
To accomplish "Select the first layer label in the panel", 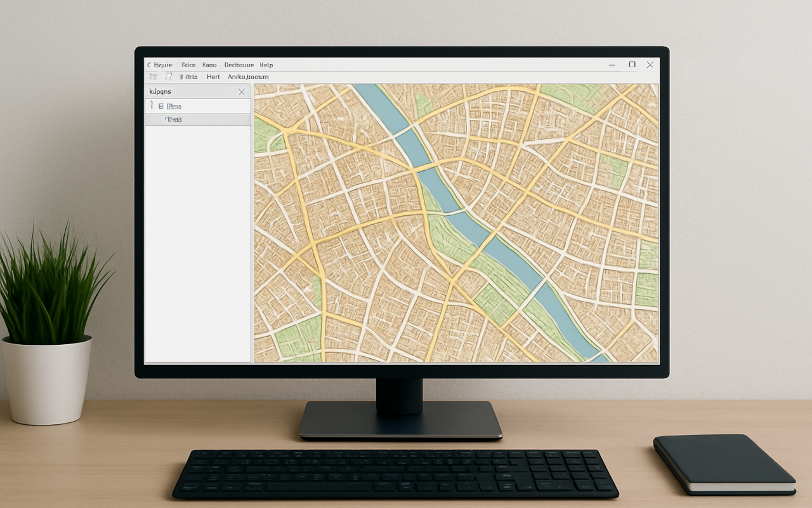I will click(x=174, y=107).
